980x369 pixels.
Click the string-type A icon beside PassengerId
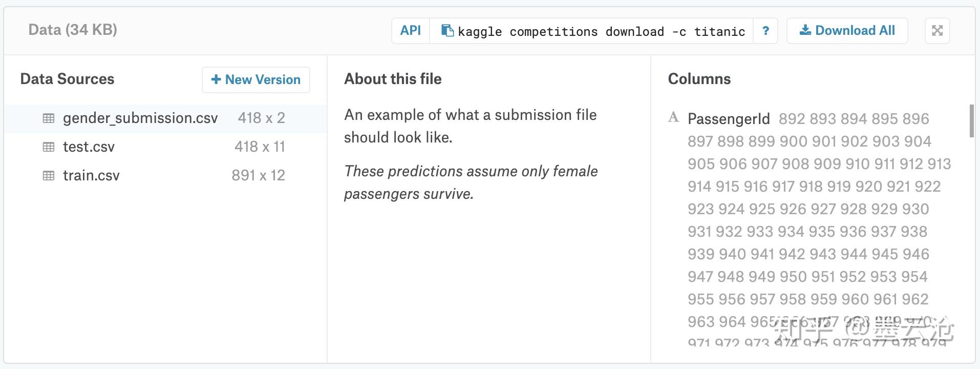[674, 117]
